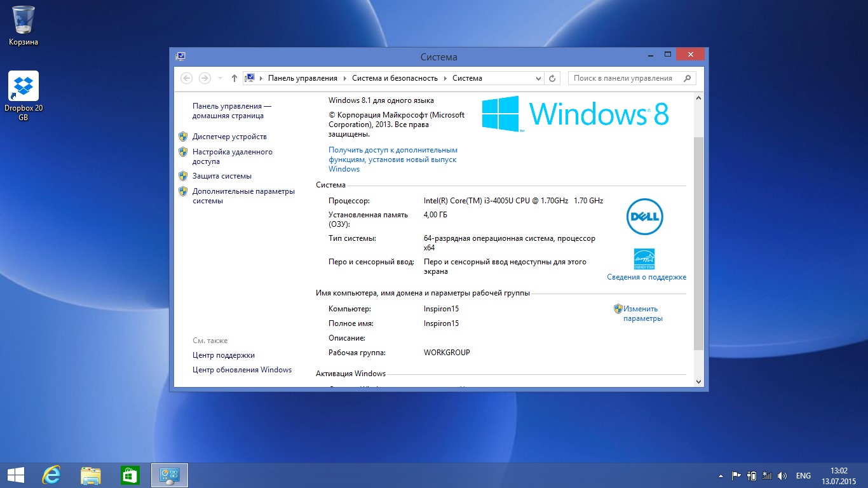This screenshot has width=868, height=488.
Task: Click the Система breadcrumb
Action: (x=467, y=78)
